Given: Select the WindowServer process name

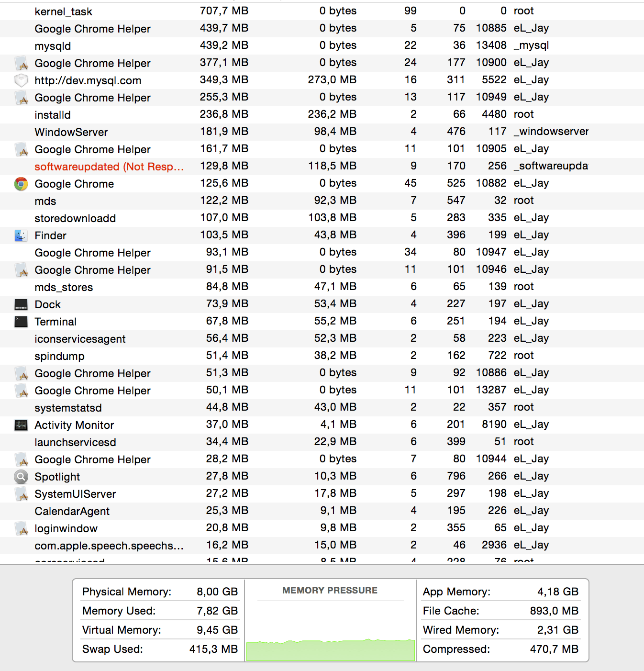Looking at the screenshot, I should (71, 132).
